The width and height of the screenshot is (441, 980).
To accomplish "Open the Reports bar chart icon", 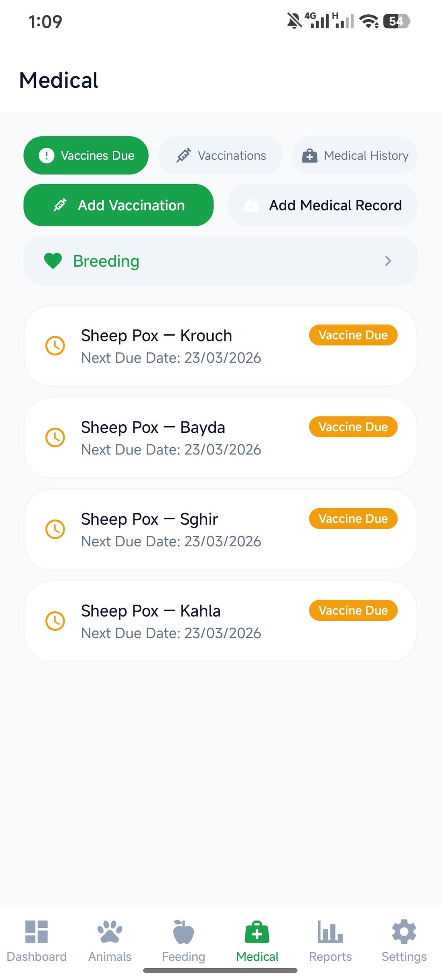I will coord(330,931).
